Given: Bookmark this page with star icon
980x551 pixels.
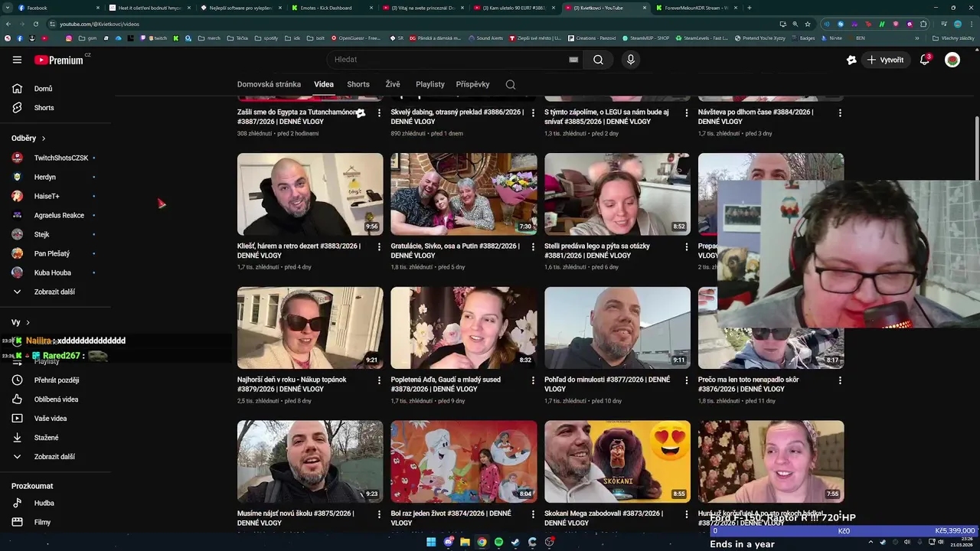Looking at the screenshot, I should [x=807, y=24].
